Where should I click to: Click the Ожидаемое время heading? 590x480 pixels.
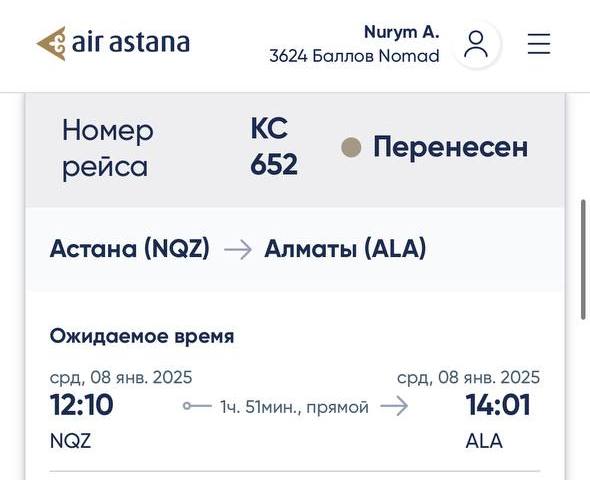(142, 336)
